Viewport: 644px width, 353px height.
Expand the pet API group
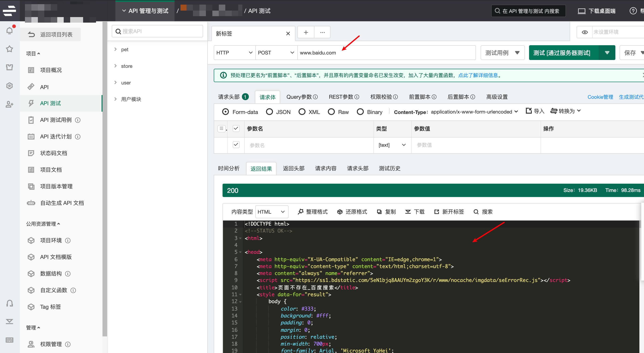[x=115, y=49]
